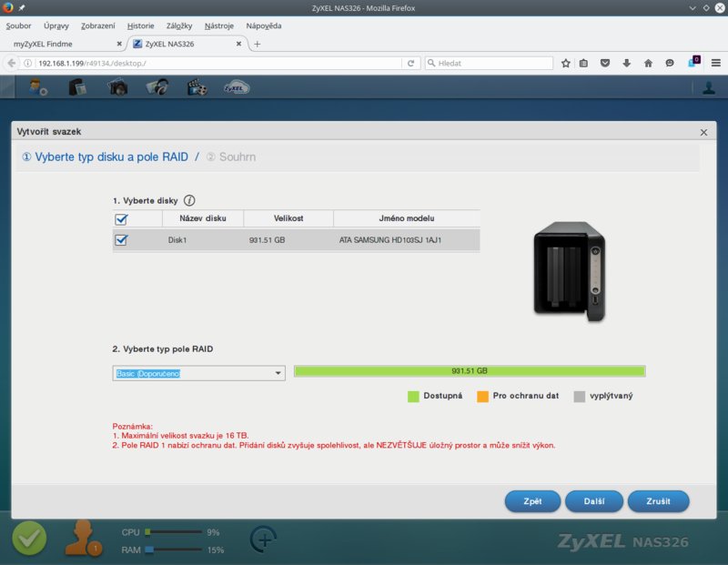Open the logged-in users icon with badge
This screenshot has height=565, width=728.
pos(84,539)
